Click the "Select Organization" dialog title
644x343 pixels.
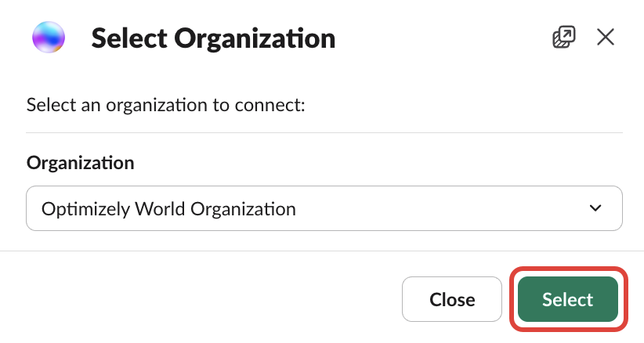point(213,38)
